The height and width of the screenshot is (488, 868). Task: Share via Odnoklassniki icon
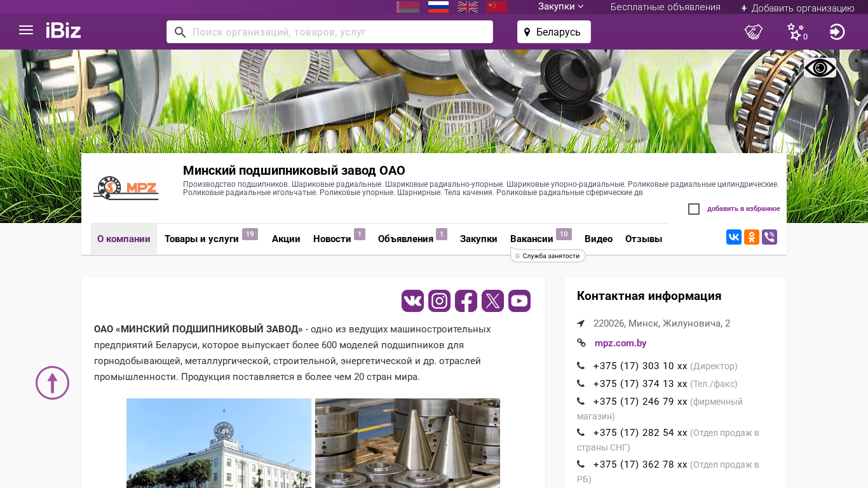pos(752,237)
